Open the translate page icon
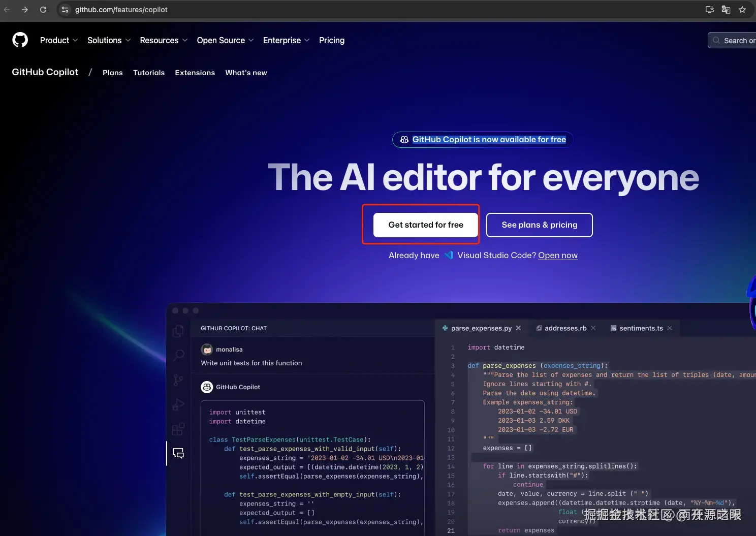756x536 pixels. coord(726,10)
